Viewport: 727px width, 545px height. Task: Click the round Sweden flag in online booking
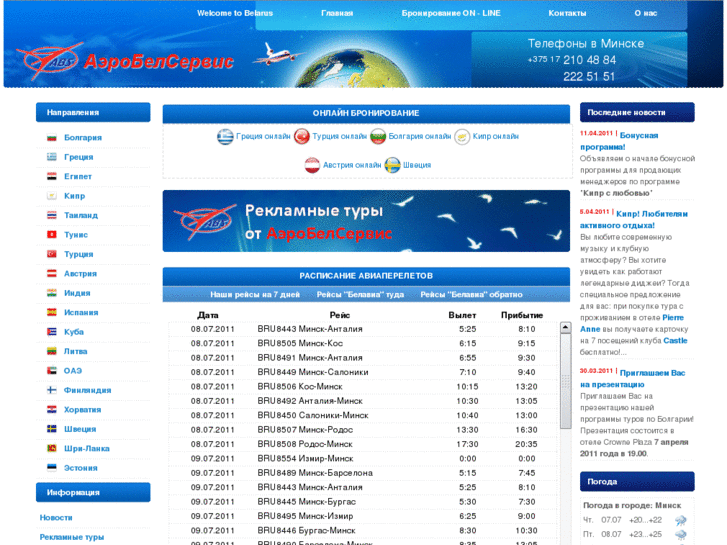coord(393,166)
